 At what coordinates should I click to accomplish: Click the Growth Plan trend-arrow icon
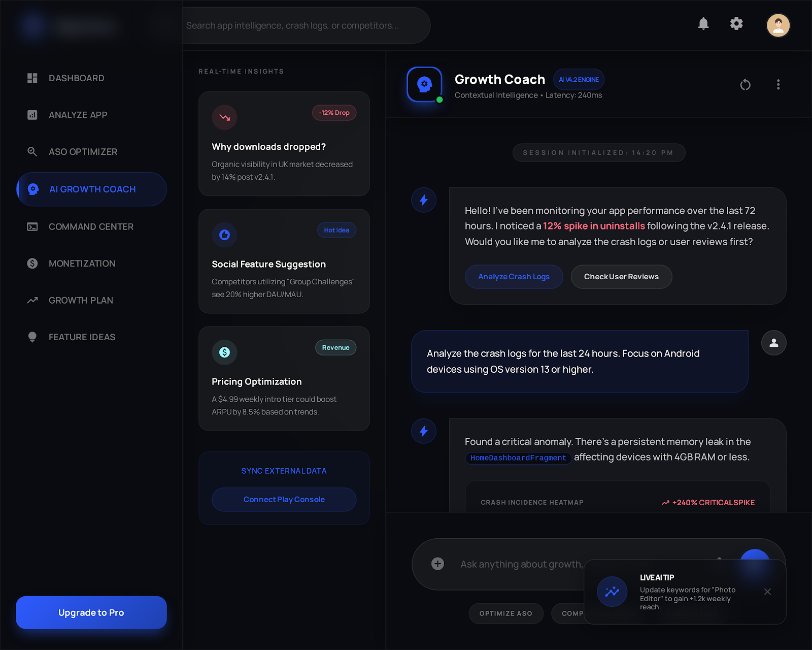32,300
